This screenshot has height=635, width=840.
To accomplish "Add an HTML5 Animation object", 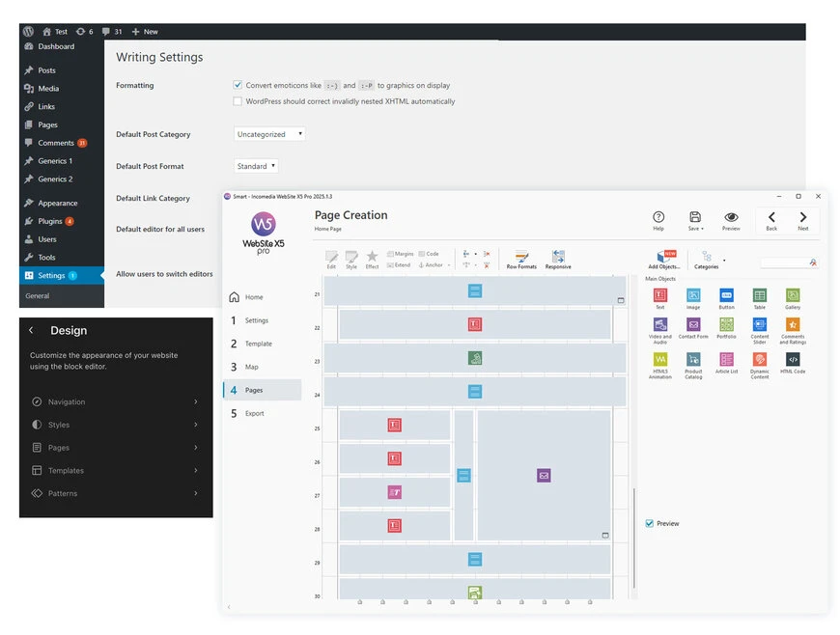I will pyautogui.click(x=660, y=359).
